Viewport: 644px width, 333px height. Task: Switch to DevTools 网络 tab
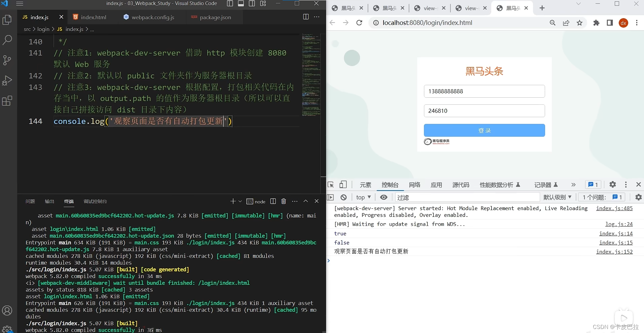pos(415,185)
